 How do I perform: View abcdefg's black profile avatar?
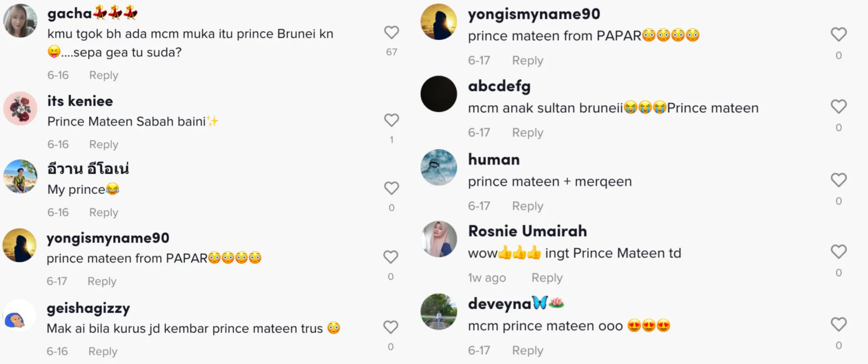[439, 94]
